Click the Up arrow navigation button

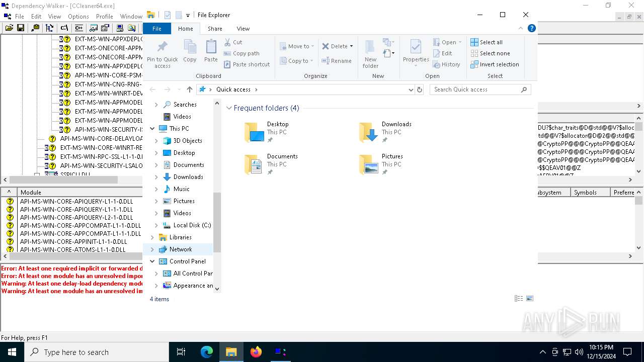pyautogui.click(x=189, y=89)
